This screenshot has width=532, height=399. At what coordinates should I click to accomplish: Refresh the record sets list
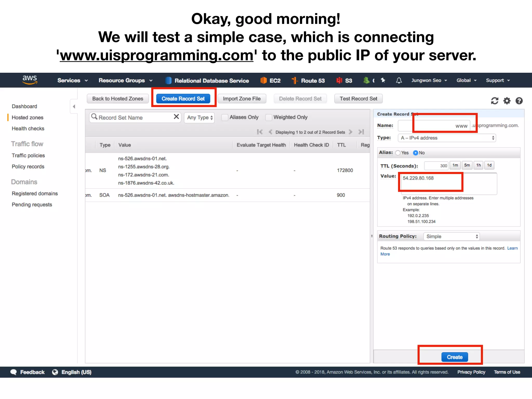(495, 101)
